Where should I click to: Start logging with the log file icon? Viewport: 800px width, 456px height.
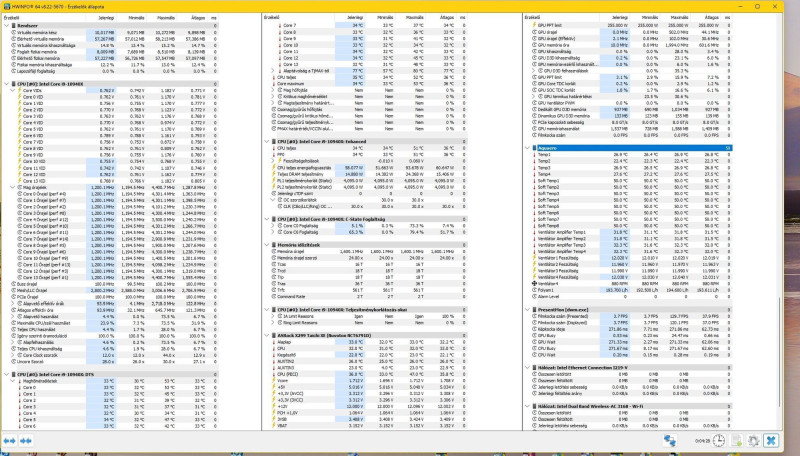(736, 441)
